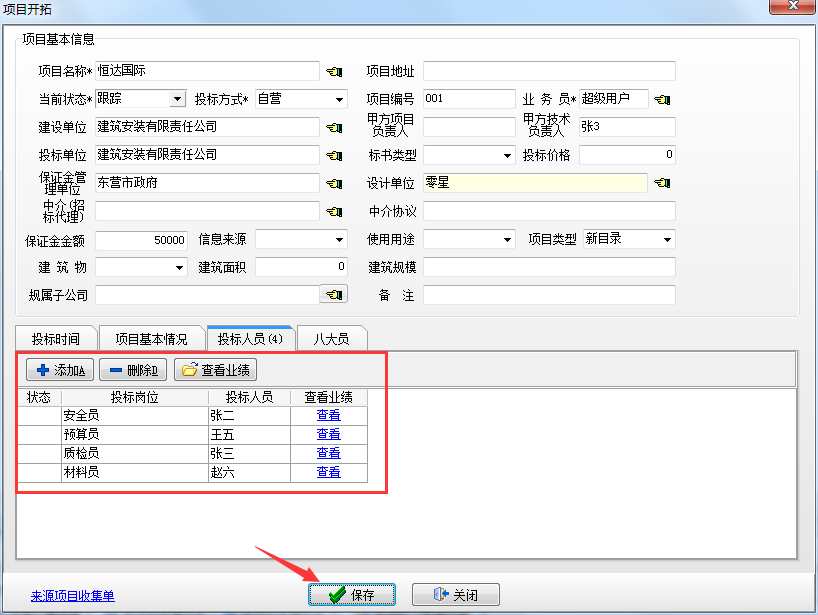The height and width of the screenshot is (615, 818).
Task: Click lookup icon beside 设计单位 field
Action: click(x=662, y=183)
